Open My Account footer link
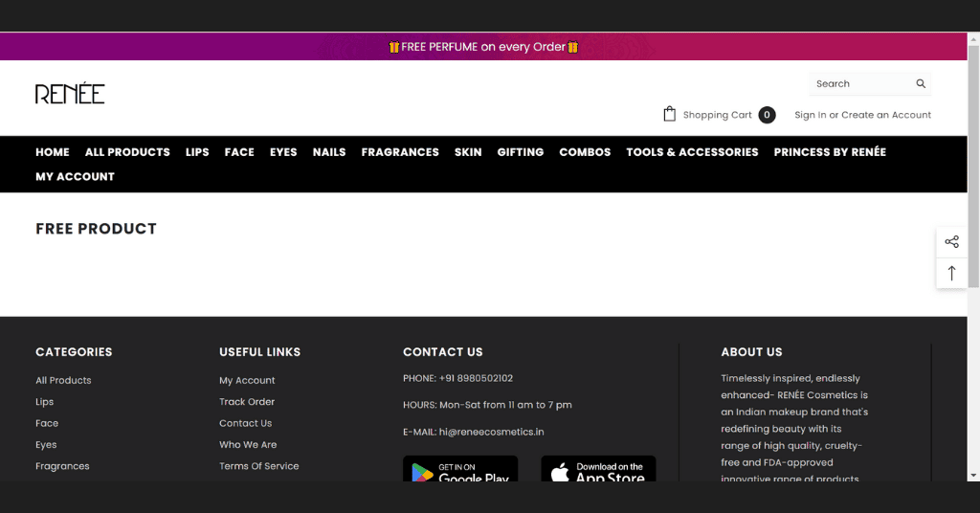Image resolution: width=980 pixels, height=513 pixels. pyautogui.click(x=247, y=380)
